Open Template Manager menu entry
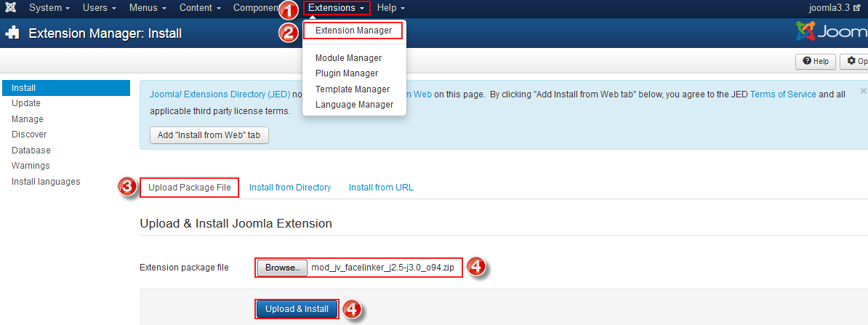This screenshot has height=325, width=868. [x=352, y=89]
